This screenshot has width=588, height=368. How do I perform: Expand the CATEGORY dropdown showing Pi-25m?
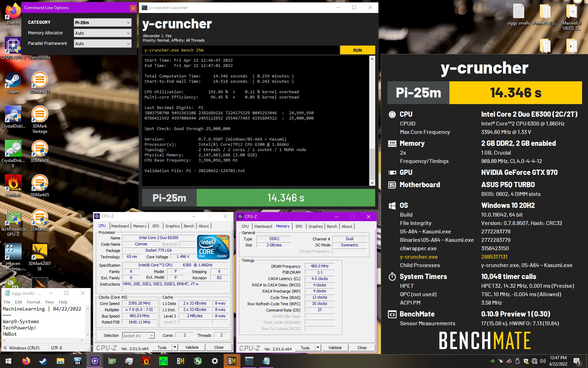click(103, 22)
